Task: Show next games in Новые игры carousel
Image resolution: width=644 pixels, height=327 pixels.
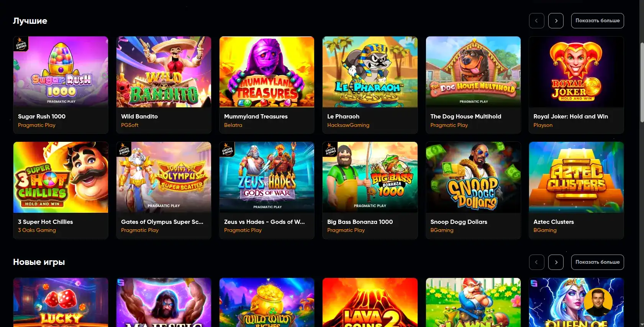Action: click(556, 262)
